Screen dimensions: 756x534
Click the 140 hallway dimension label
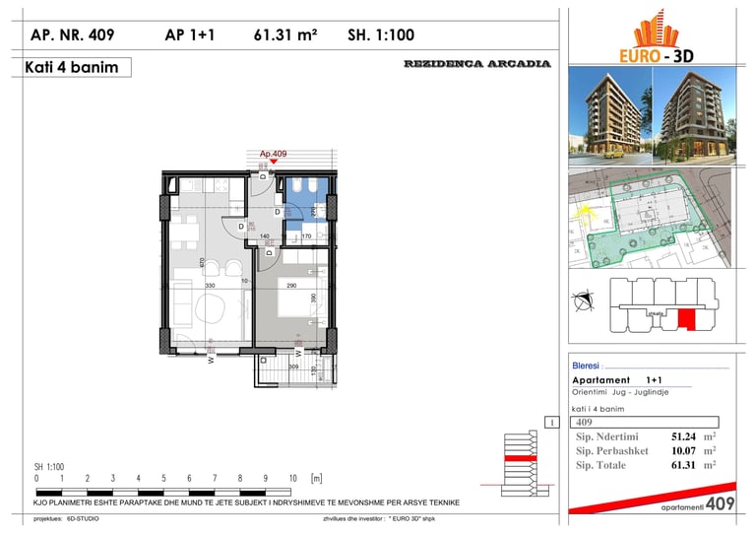(x=265, y=236)
